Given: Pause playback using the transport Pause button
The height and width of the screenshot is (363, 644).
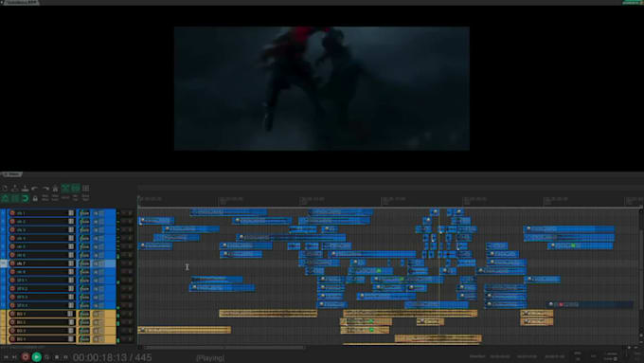Looking at the screenshot, I should tap(65, 357).
